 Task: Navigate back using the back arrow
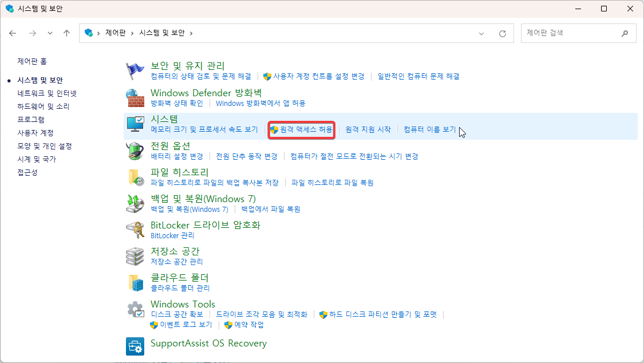pos(13,33)
